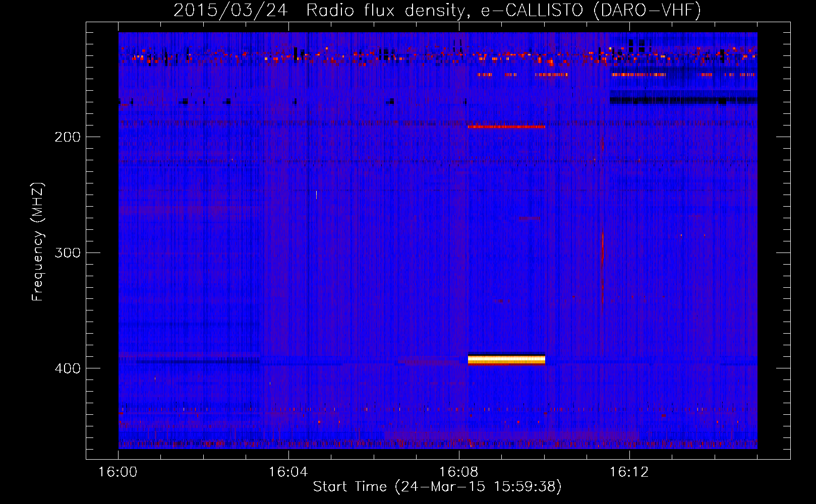The width and height of the screenshot is (816, 504).
Task: Click the bright white-yellow burst near 400 MHz
Action: [x=506, y=359]
